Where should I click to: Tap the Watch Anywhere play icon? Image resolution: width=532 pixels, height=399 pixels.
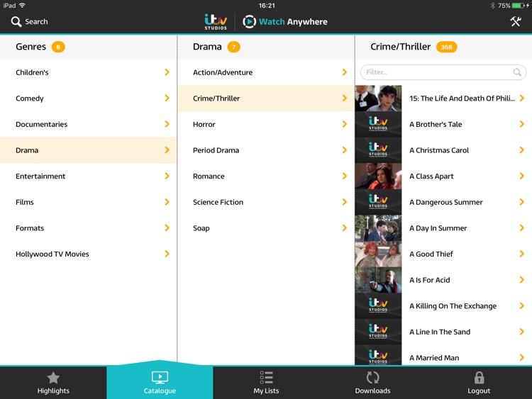point(250,22)
